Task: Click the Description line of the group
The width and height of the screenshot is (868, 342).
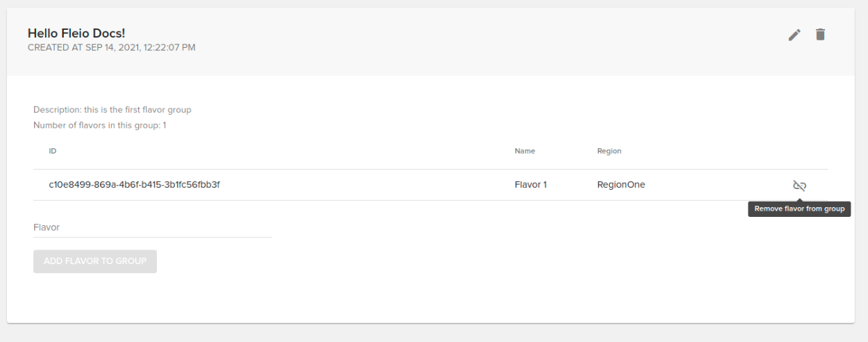Action: 112,110
